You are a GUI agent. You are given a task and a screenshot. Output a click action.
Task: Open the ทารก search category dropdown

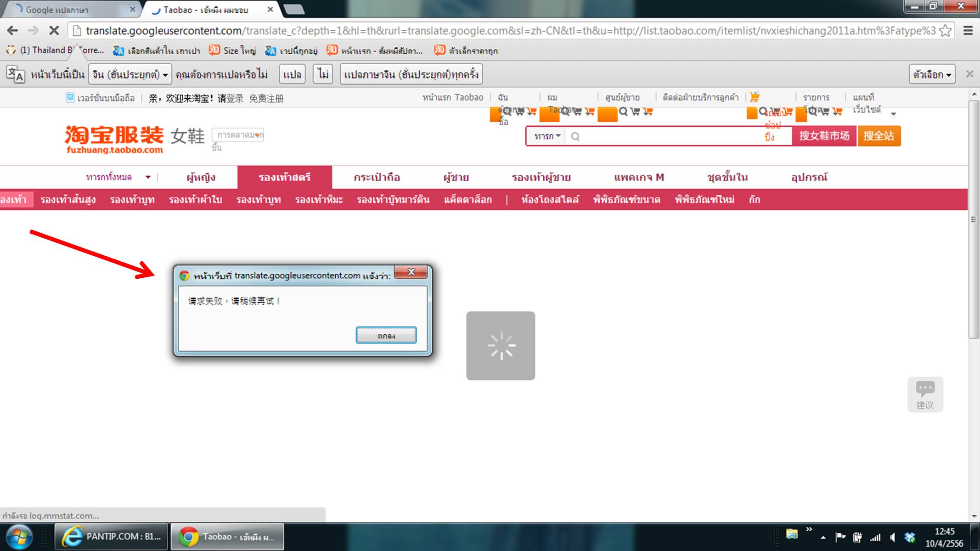pos(547,136)
